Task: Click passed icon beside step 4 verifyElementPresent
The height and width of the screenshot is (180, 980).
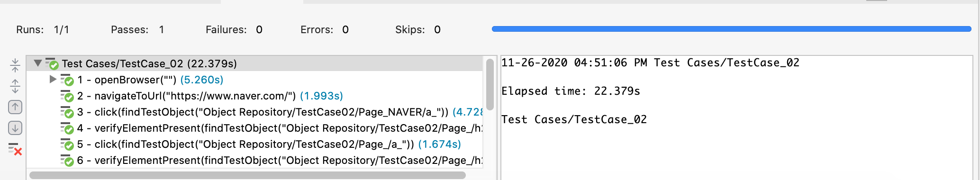Action: pyautogui.click(x=67, y=128)
